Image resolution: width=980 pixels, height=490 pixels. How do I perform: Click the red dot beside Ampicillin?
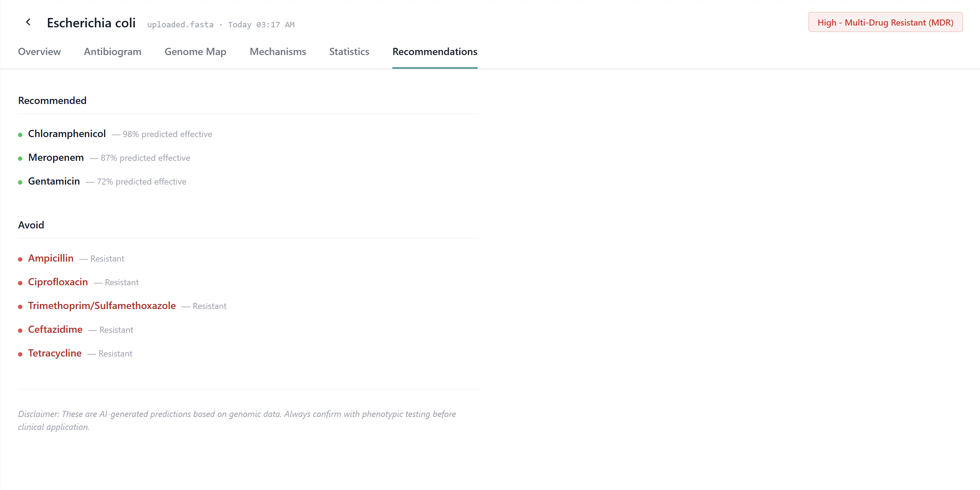(x=20, y=259)
